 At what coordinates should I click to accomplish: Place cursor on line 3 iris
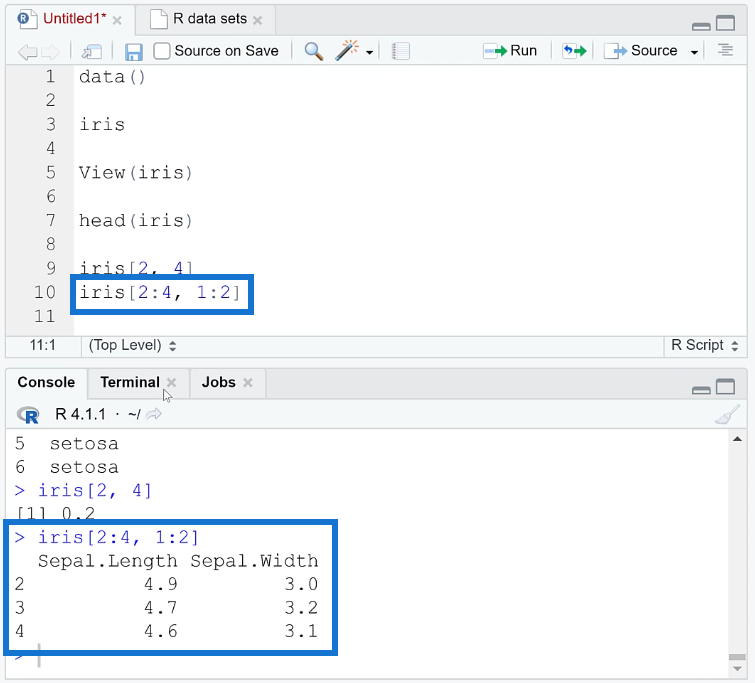(x=102, y=125)
